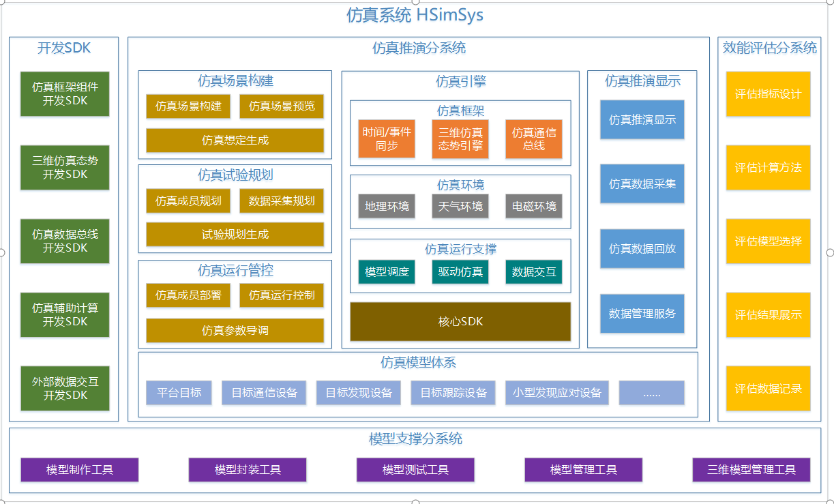This screenshot has height=504, width=834.
Task: Select the blue 仿真数据回放 box
Action: 642,249
